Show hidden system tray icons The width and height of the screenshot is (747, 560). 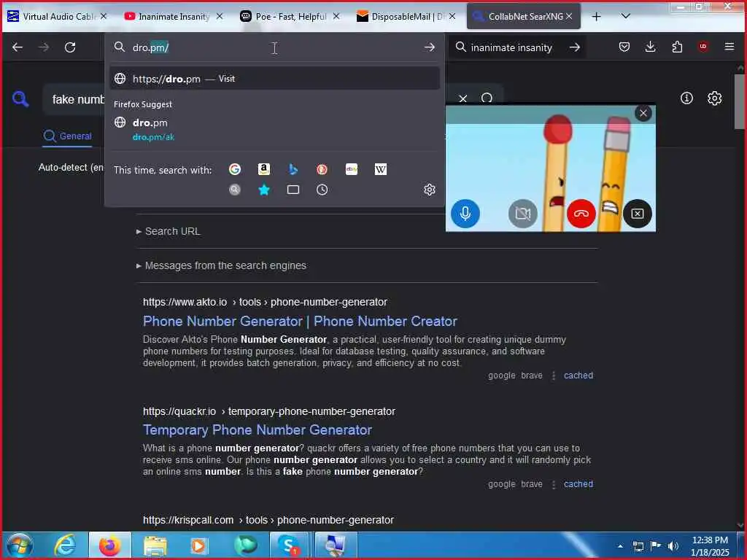tap(620, 545)
